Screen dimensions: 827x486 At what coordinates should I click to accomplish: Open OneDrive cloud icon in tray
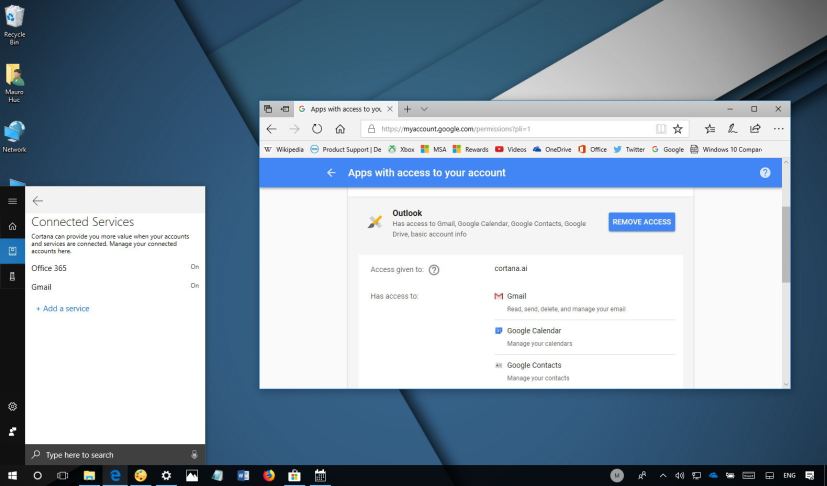click(x=713, y=475)
